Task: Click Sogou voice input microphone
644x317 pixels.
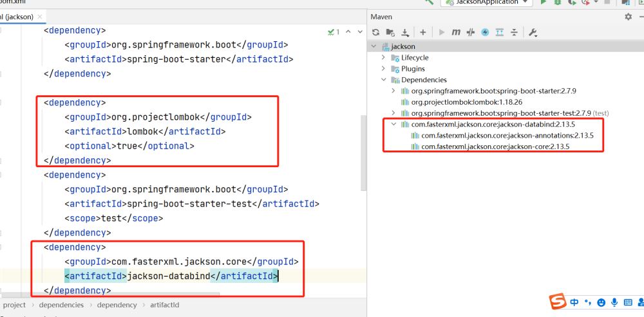Action: point(614,302)
